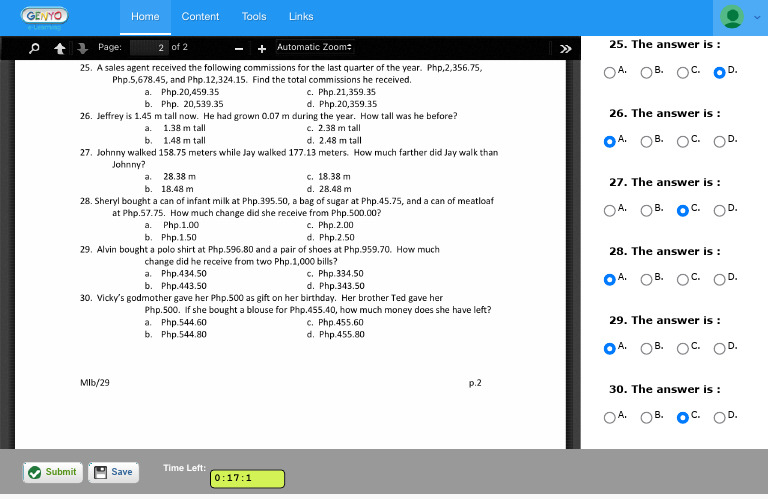Viewport: 768px width, 499px height.
Task: Click option text 'Php.455.60' in question 30
Action: pos(341,323)
